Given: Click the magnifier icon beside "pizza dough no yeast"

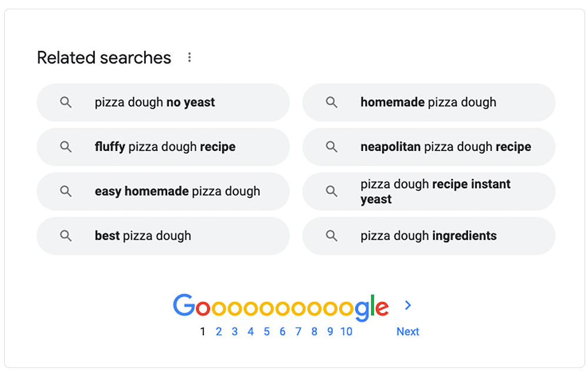Looking at the screenshot, I should tap(66, 102).
